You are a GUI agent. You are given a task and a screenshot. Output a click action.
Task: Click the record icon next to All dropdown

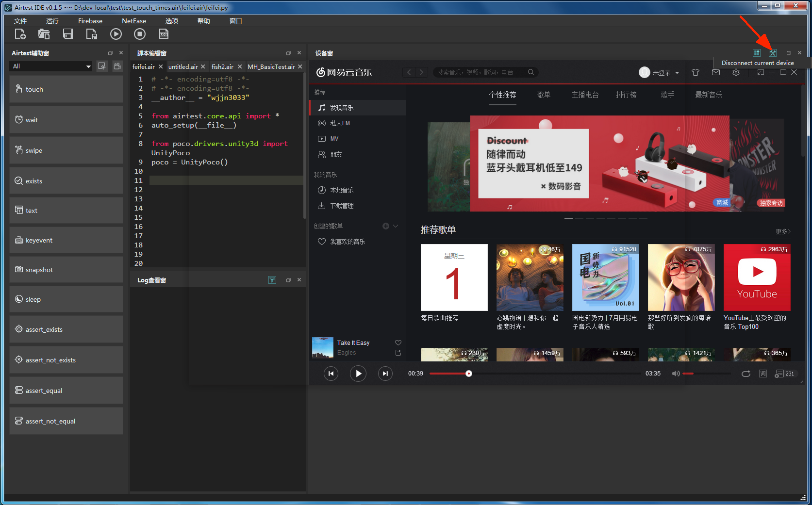click(102, 66)
